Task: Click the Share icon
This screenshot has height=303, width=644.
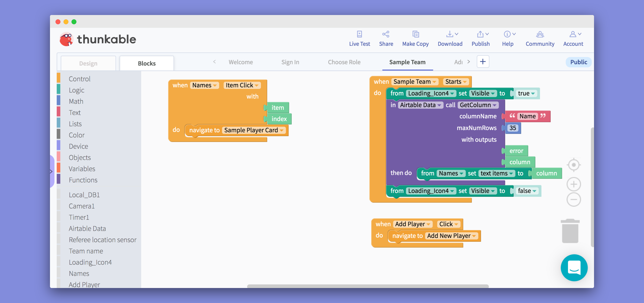Action: (386, 34)
